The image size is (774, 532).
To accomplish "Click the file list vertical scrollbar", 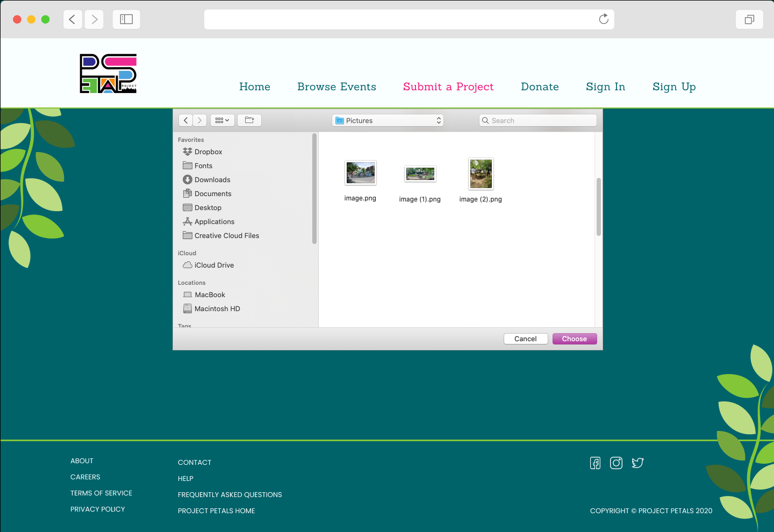I will (x=599, y=207).
